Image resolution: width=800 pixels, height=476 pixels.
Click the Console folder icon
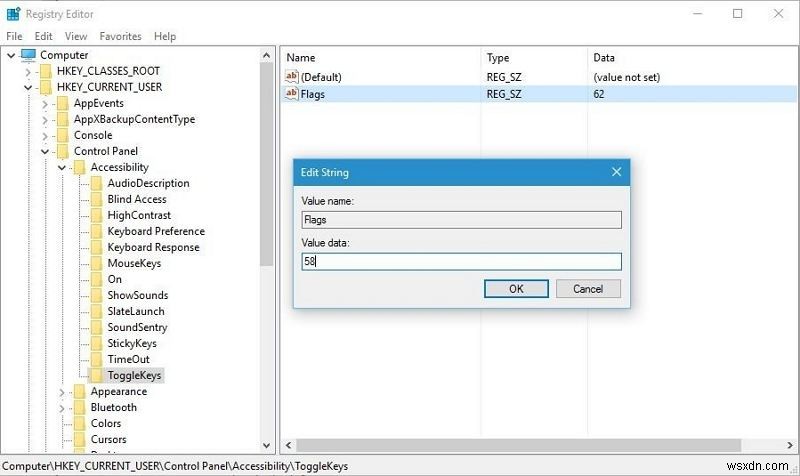click(x=63, y=135)
